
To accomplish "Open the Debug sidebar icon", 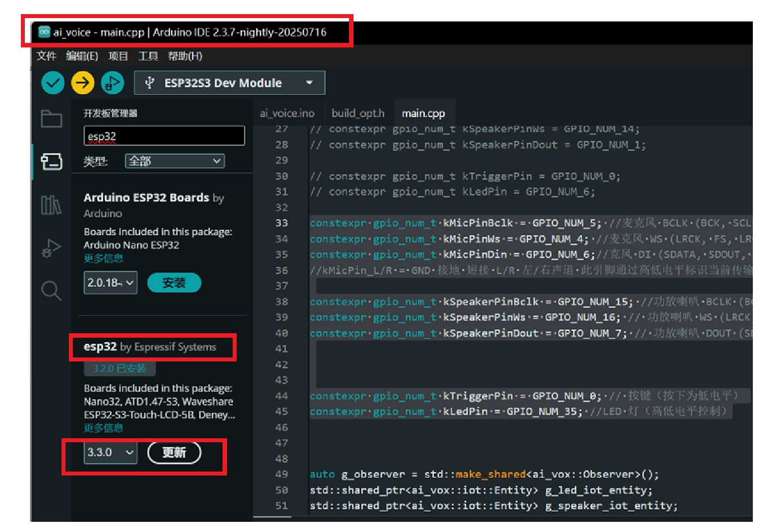I will [51, 248].
